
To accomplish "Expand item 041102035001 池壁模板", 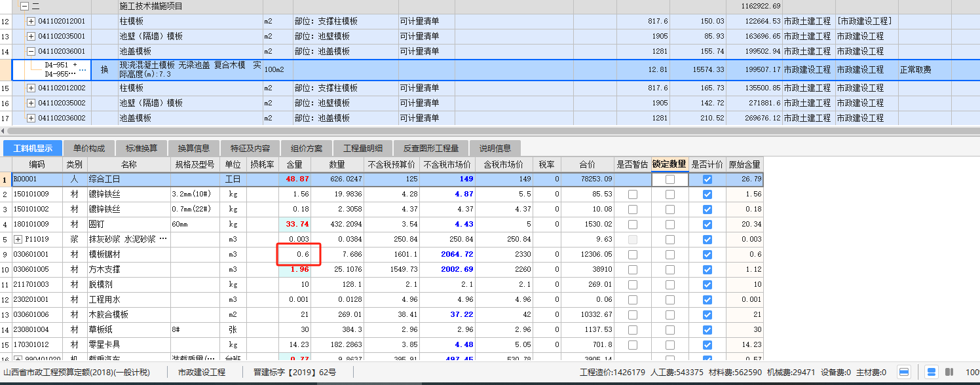I will [31, 36].
